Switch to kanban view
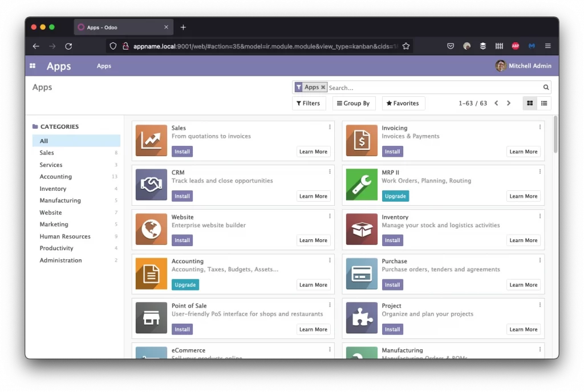Screen dimensions: 584x392 pos(530,103)
